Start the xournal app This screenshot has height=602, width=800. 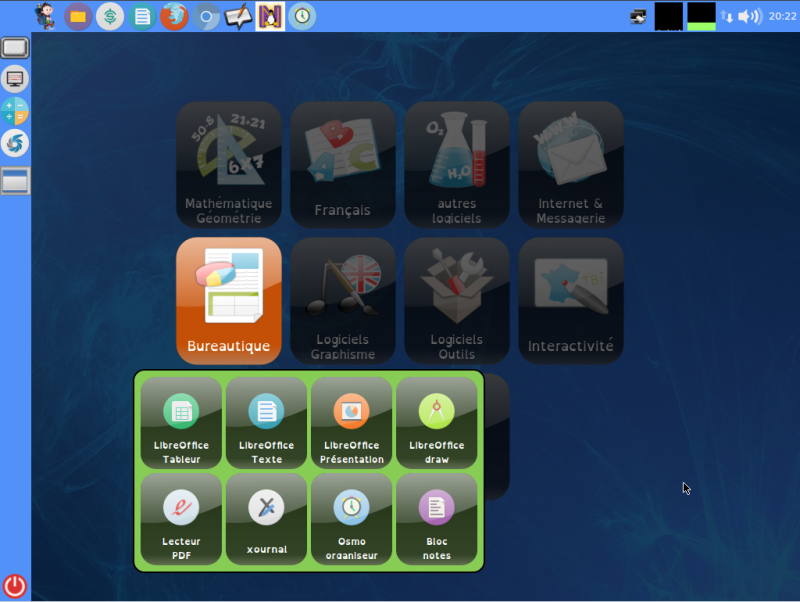[x=266, y=519]
